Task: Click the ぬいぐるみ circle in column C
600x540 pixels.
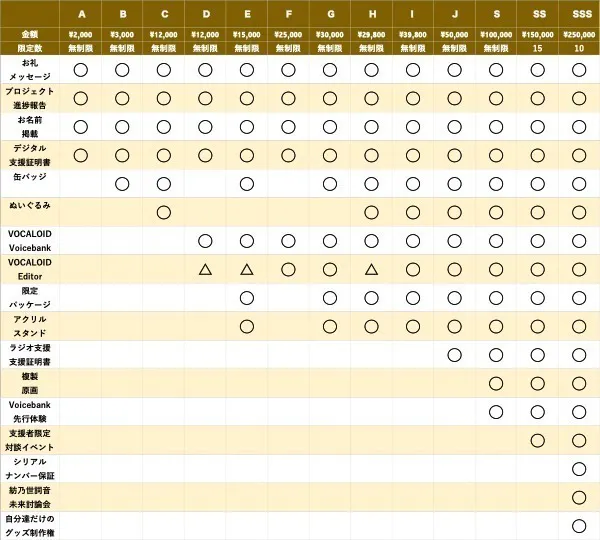Action: [x=164, y=212]
